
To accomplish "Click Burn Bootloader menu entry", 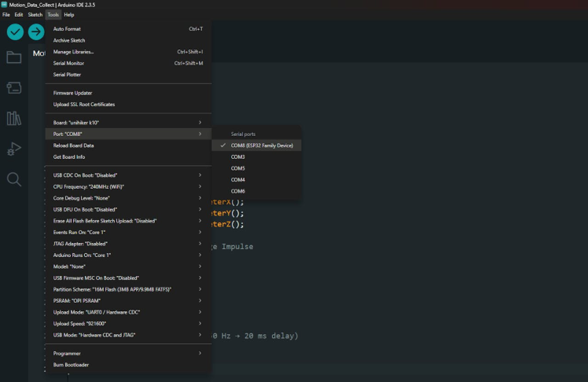I will [x=72, y=365].
